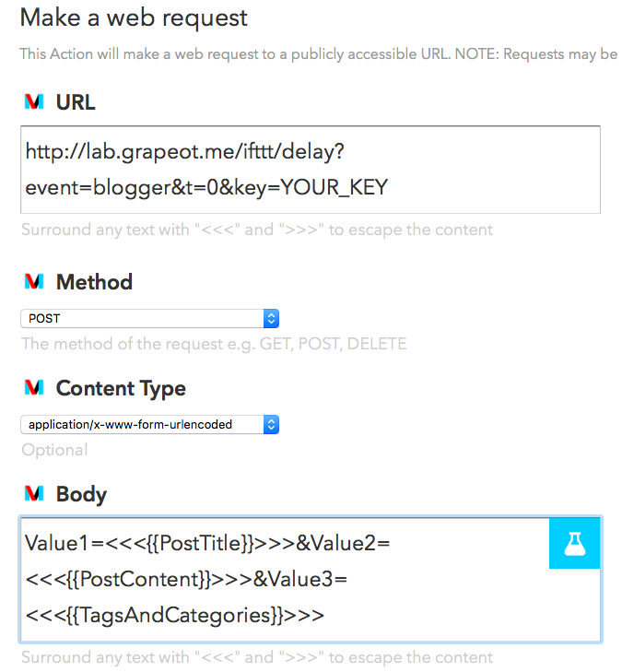
Task: Click the "Make a web request" heading
Action: 134,18
